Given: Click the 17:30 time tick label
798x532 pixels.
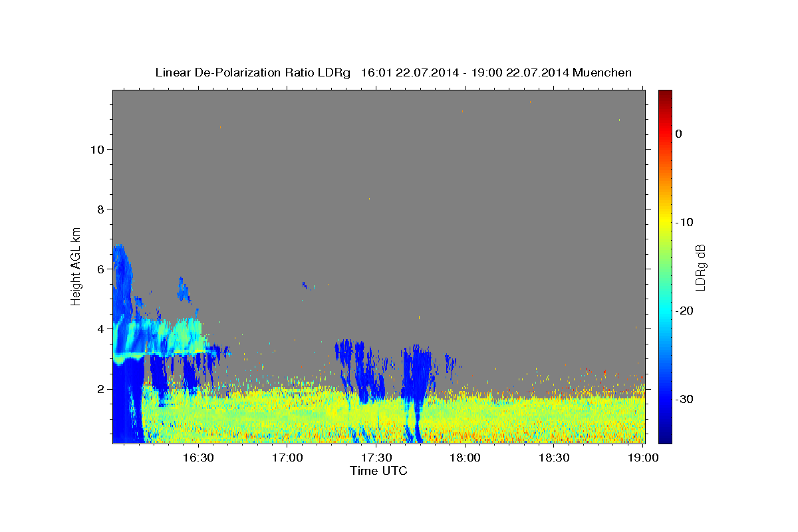Looking at the screenshot, I should coord(376,458).
